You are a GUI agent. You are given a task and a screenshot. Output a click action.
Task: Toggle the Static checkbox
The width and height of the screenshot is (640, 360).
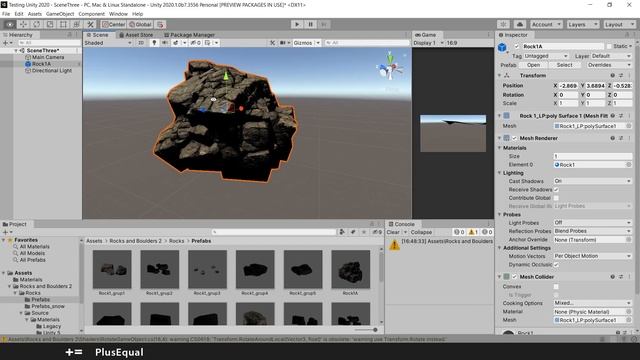click(x=609, y=47)
